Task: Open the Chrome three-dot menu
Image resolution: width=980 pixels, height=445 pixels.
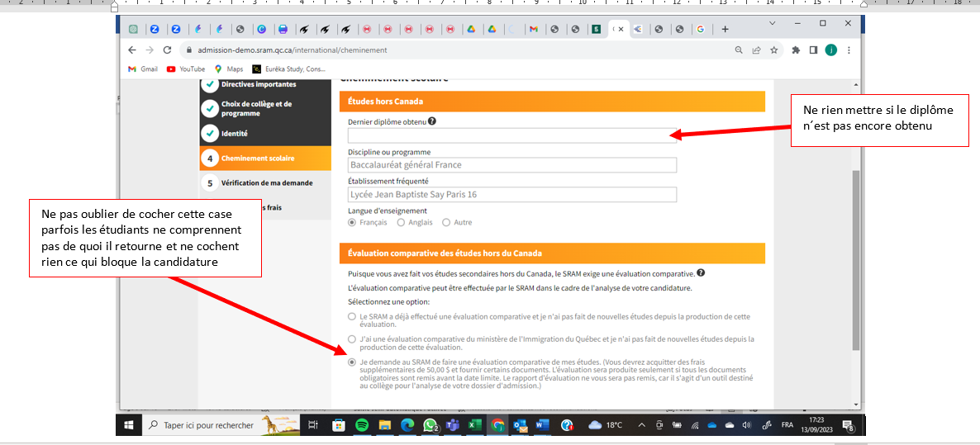Action: tap(849, 50)
